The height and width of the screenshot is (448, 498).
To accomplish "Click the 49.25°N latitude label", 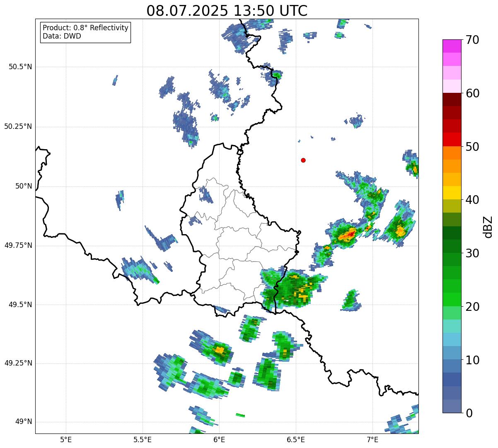I will tap(18, 363).
